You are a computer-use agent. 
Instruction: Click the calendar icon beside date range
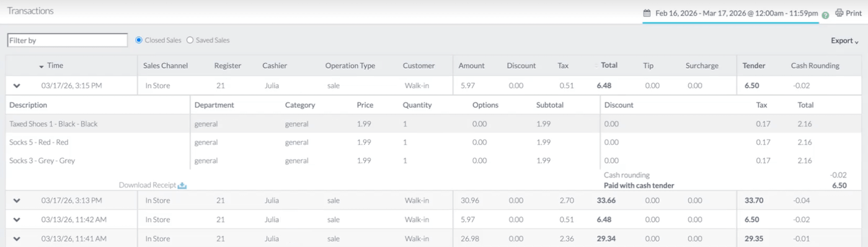tap(647, 12)
